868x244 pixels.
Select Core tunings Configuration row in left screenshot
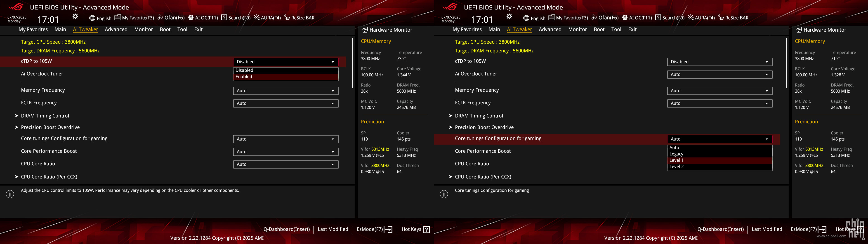[x=173, y=139]
